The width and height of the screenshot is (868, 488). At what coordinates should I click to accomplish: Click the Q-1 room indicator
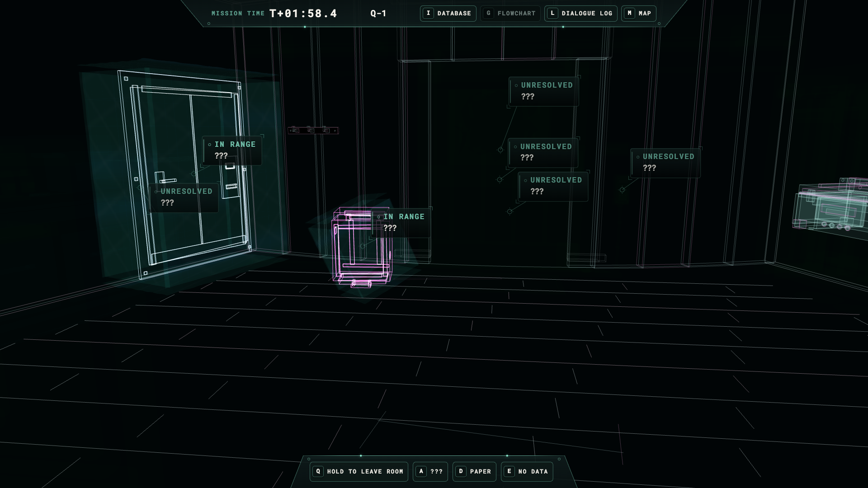[378, 14]
